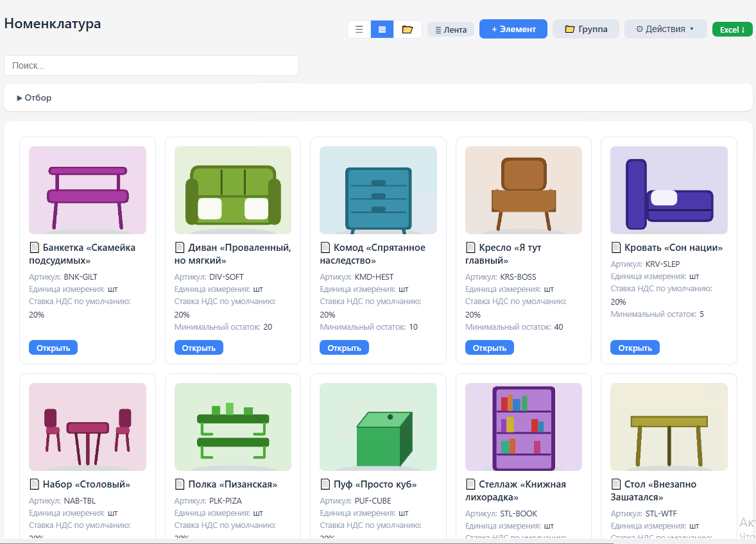Click the green Пуф cube thumbnail
756x544 pixels.
[x=379, y=427]
